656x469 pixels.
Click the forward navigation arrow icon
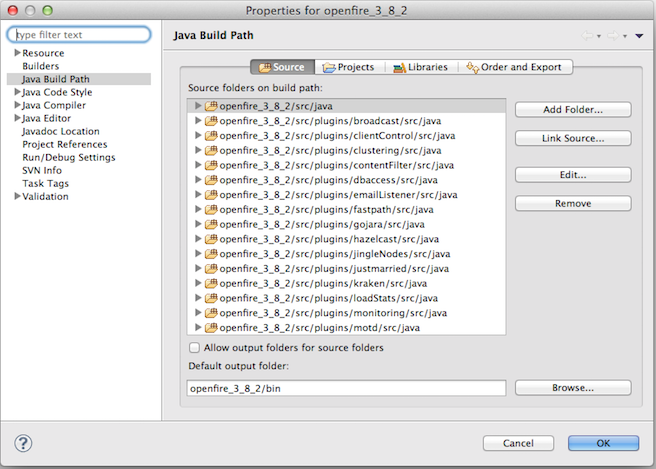pos(613,36)
